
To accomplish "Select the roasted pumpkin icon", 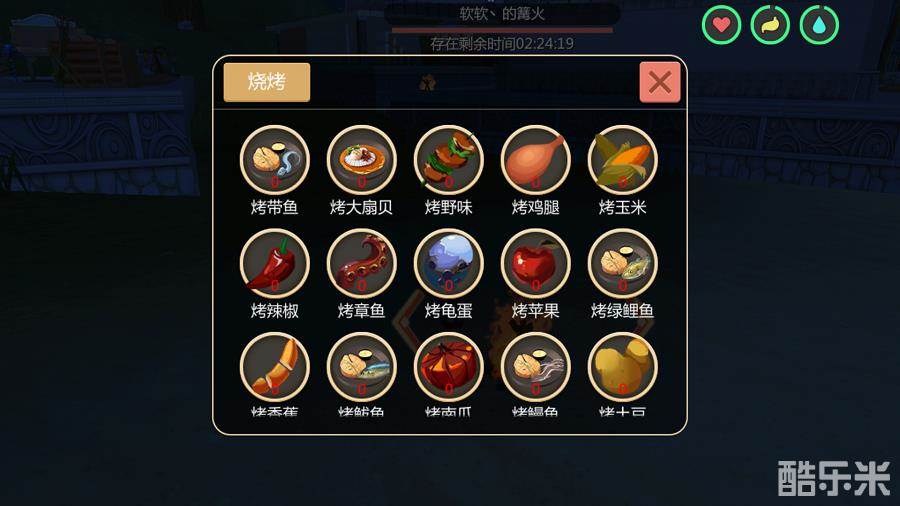I will point(449,367).
